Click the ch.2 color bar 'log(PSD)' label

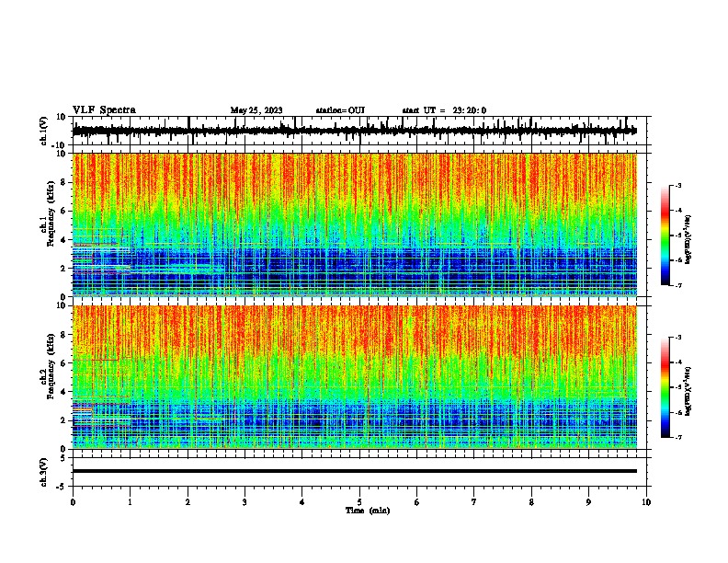pyautogui.click(x=688, y=392)
